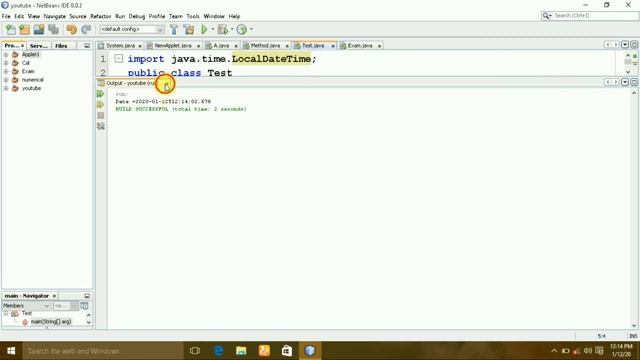Click the Undo toolbar icon
Viewport: 640px width, 360px height.
[71, 29]
